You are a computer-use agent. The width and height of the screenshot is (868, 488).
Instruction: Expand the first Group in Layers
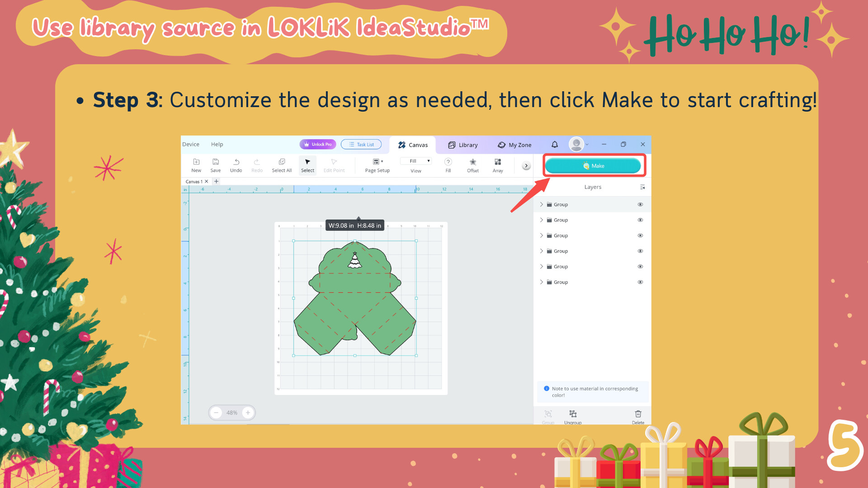[541, 205]
